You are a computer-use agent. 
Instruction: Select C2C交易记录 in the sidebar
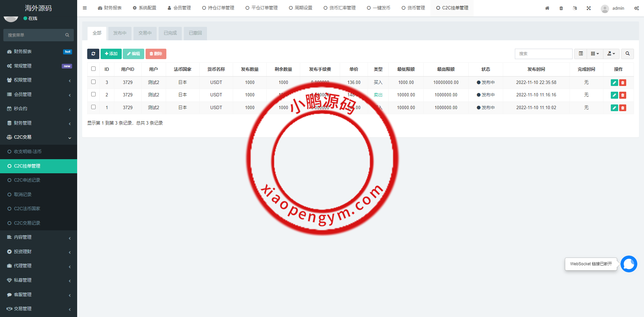[x=27, y=223]
